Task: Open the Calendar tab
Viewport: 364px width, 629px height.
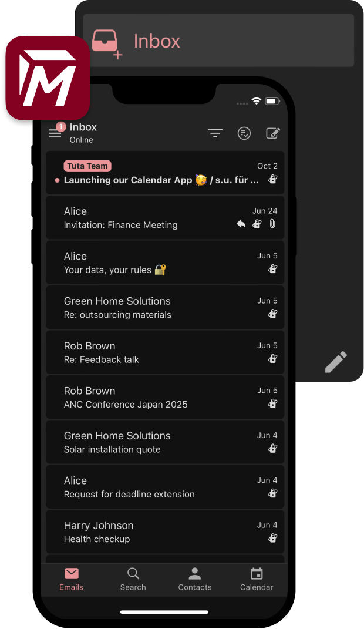Action: (257, 579)
